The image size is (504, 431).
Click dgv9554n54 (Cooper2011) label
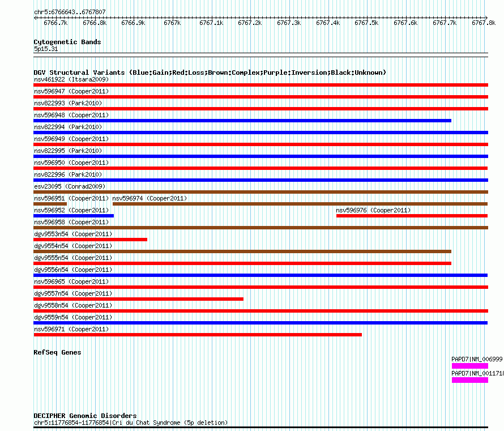[73, 246]
